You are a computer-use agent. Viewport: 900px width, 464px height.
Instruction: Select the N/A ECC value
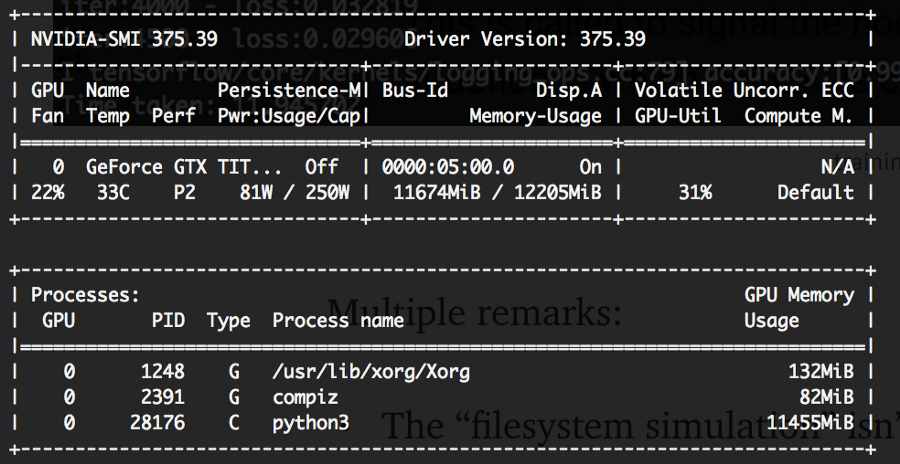(837, 167)
